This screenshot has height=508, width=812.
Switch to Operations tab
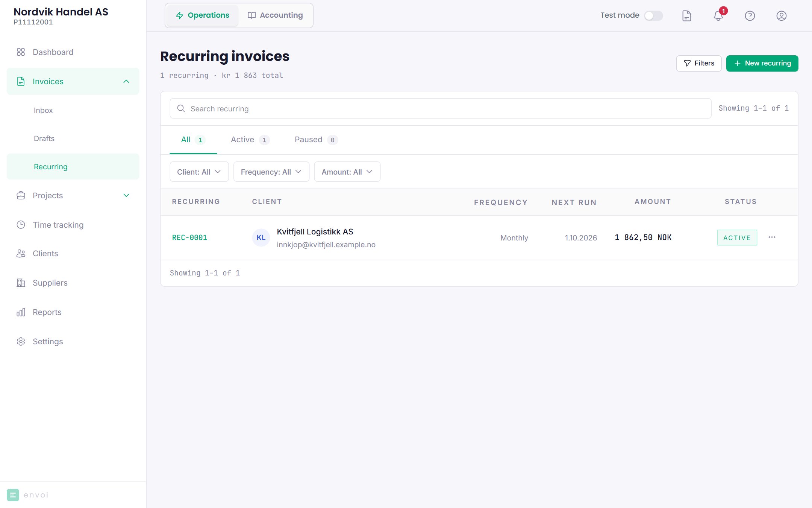tap(203, 15)
